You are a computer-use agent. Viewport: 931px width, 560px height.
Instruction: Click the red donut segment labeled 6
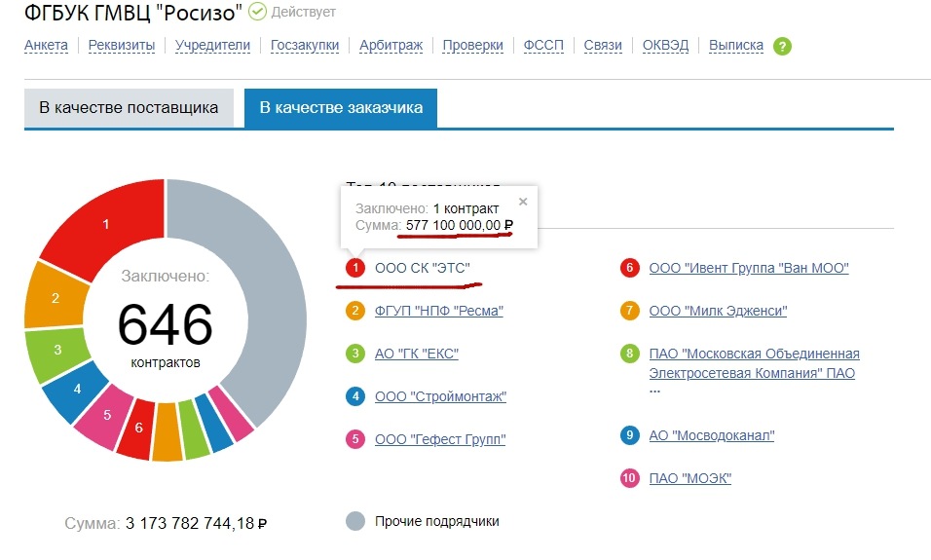(137, 428)
